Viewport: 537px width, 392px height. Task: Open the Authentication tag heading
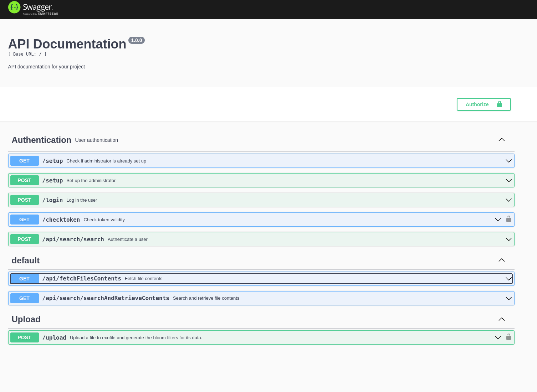(x=41, y=140)
